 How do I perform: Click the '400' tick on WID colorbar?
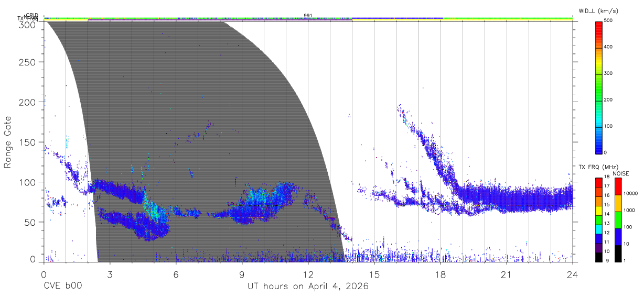point(608,47)
